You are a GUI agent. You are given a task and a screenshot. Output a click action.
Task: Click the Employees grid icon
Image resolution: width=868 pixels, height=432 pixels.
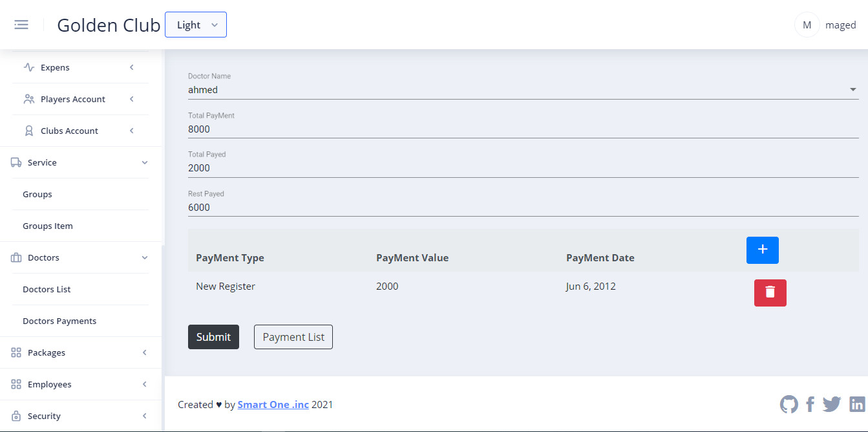click(16, 384)
